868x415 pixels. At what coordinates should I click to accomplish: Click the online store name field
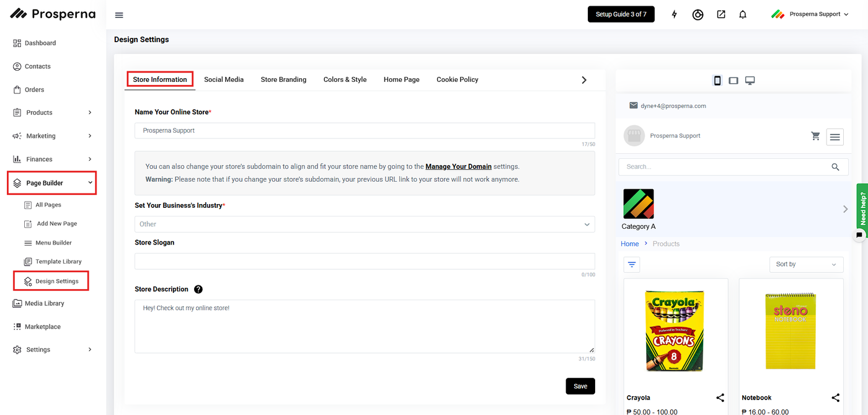coord(365,130)
